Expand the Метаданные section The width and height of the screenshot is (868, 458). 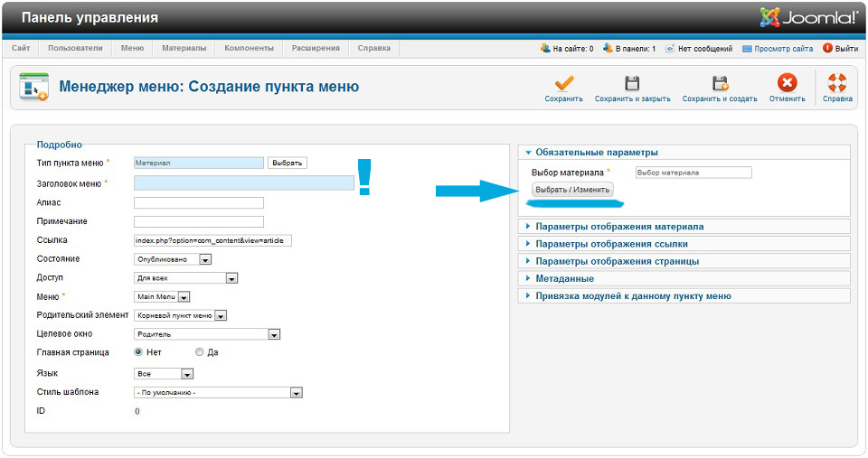tap(564, 278)
